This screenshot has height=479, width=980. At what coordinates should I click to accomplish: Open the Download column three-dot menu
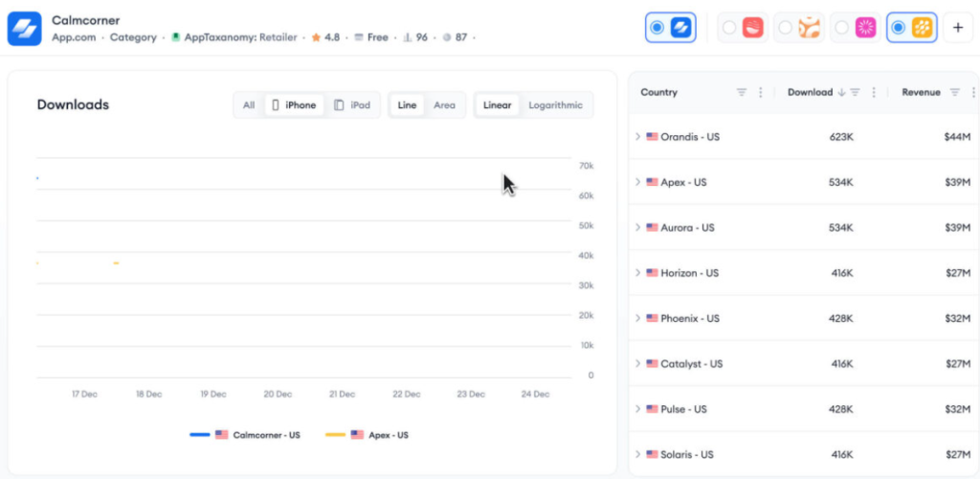point(875,93)
